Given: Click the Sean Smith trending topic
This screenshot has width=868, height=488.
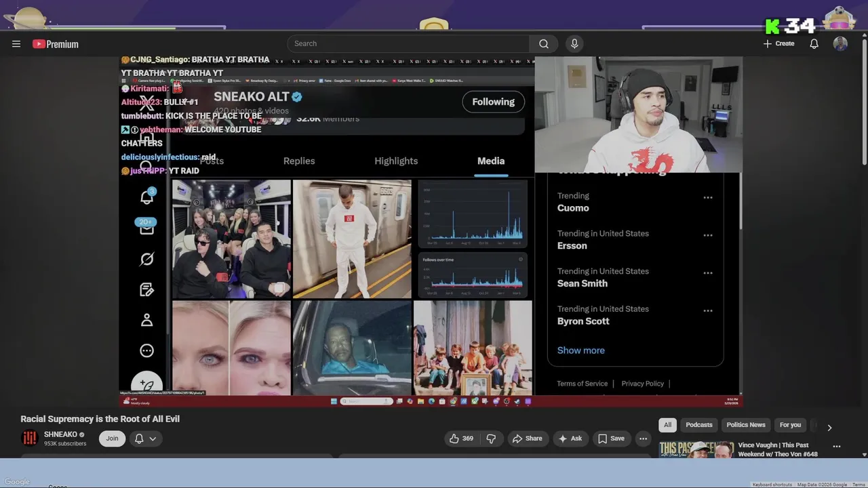Looking at the screenshot, I should [x=583, y=283].
